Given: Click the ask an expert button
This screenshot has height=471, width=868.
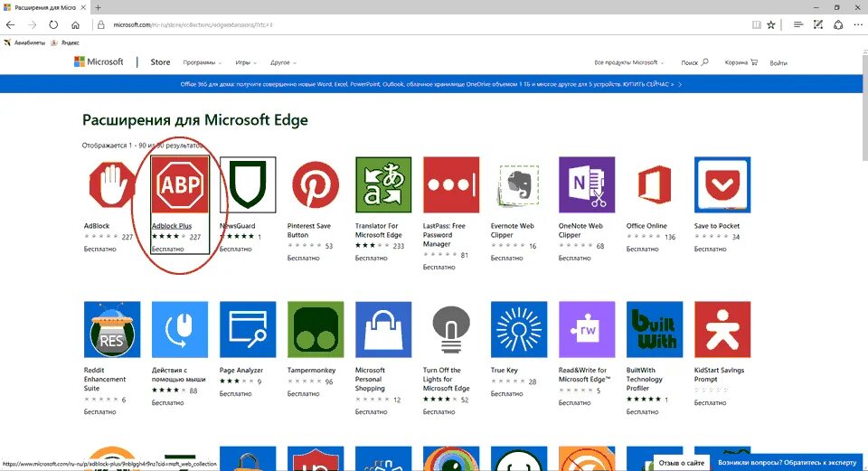Looking at the screenshot, I should pos(787,462).
